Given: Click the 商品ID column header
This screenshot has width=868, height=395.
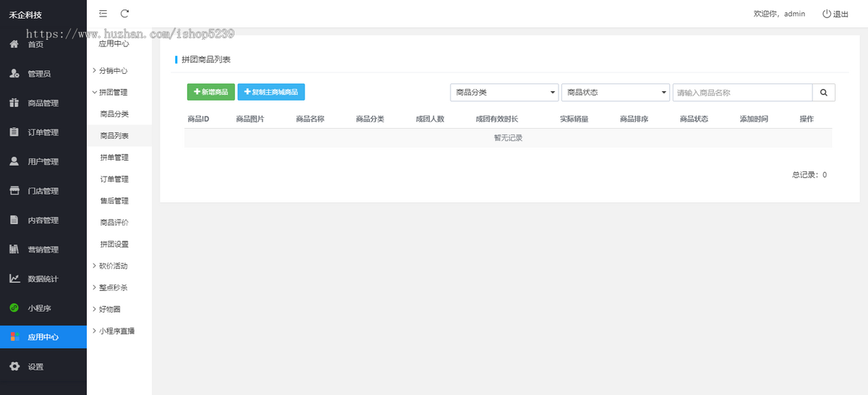Looking at the screenshot, I should [x=198, y=119].
